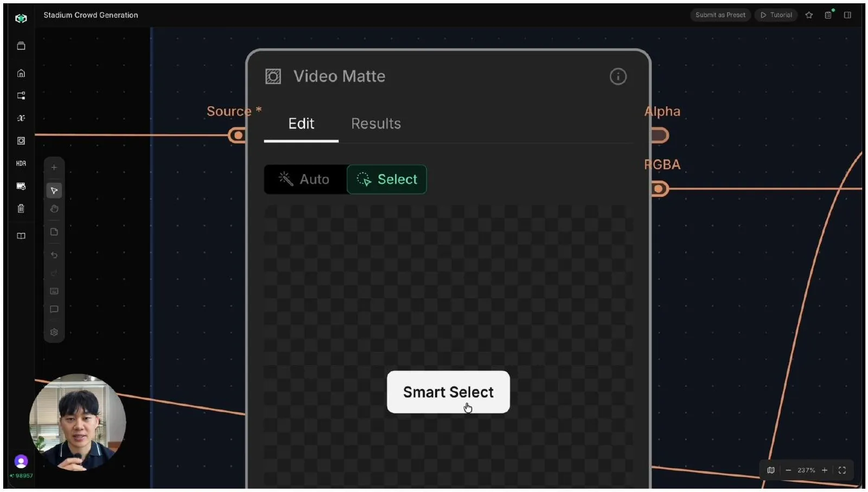Switch to the Edit tab
The image size is (868, 492).
pyautogui.click(x=301, y=124)
